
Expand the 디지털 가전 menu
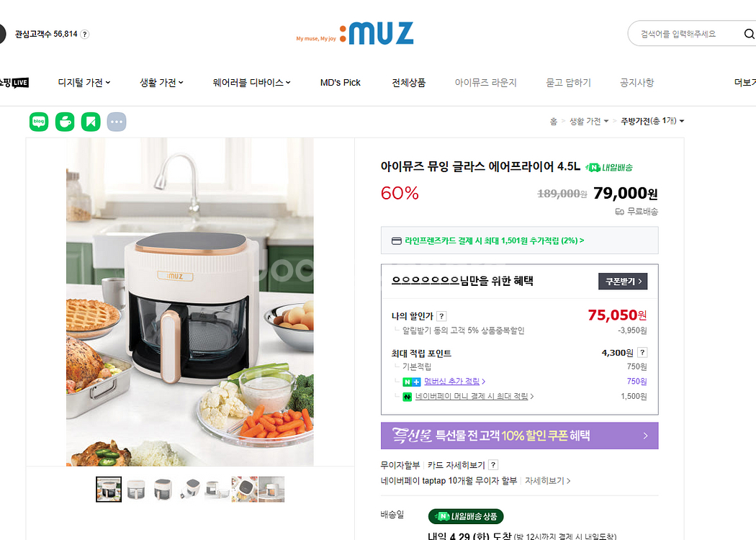[84, 83]
